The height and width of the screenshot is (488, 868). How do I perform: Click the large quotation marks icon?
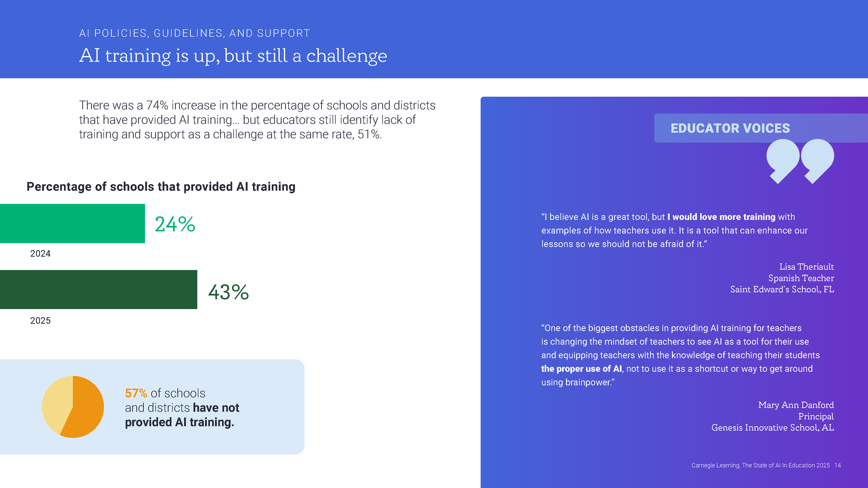800,161
